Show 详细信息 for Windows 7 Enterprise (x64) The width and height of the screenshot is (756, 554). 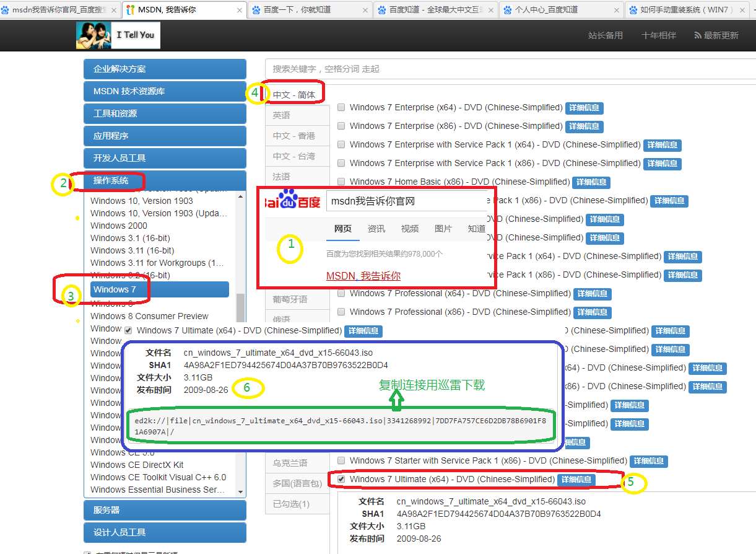tap(584, 108)
